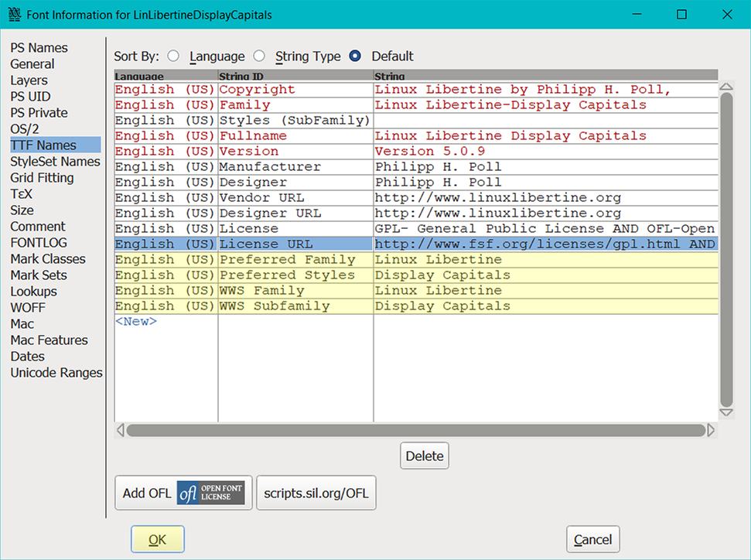The height and width of the screenshot is (560, 751).
Task: Open the scripts.sil.org/OFL link button
Action: pyautogui.click(x=316, y=493)
